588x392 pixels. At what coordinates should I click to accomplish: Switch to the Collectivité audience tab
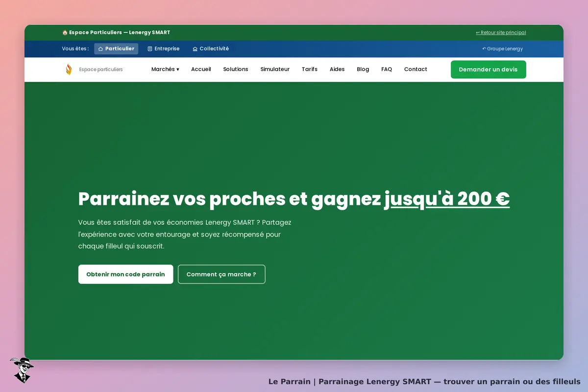coord(211,49)
